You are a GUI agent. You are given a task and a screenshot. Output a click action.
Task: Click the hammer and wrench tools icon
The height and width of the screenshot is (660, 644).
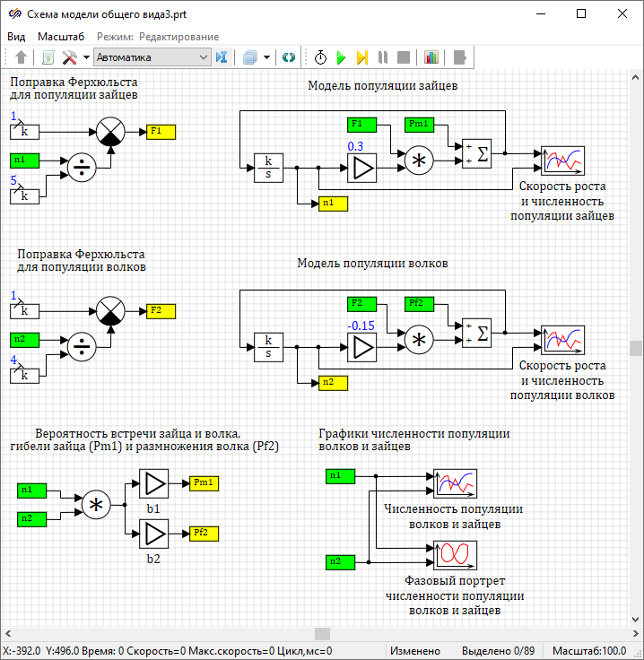70,57
